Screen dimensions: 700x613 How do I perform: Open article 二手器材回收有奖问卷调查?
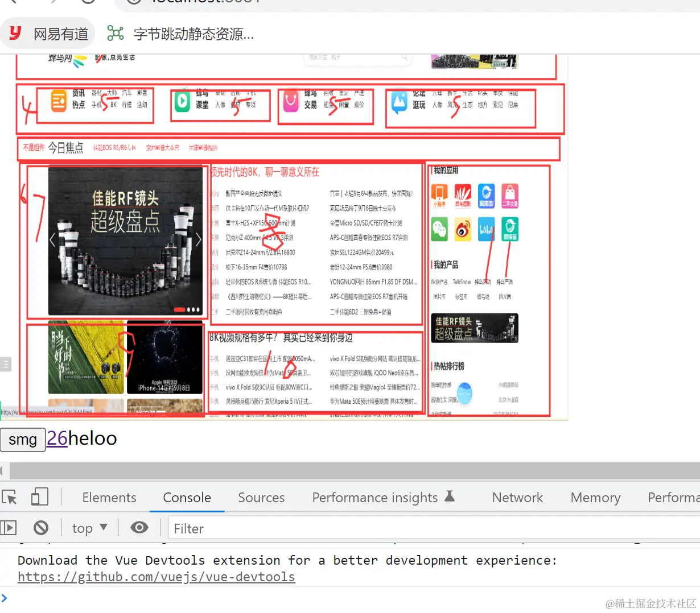point(254,312)
